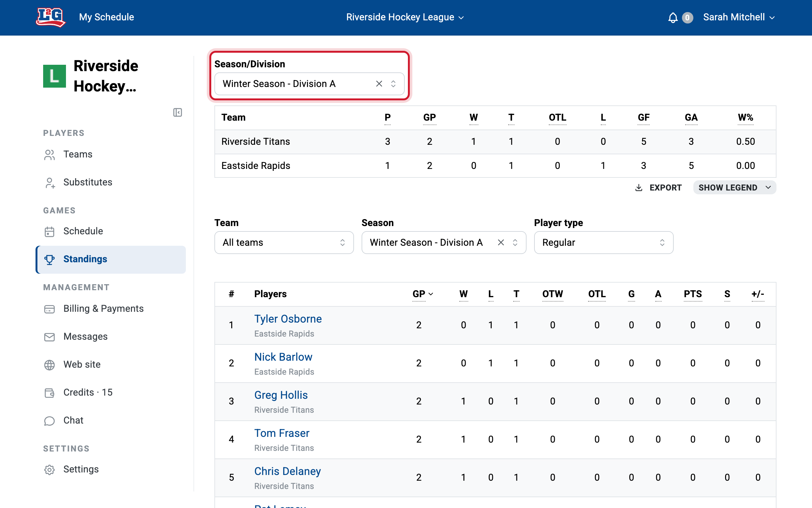Click the Export download icon

[639, 187]
